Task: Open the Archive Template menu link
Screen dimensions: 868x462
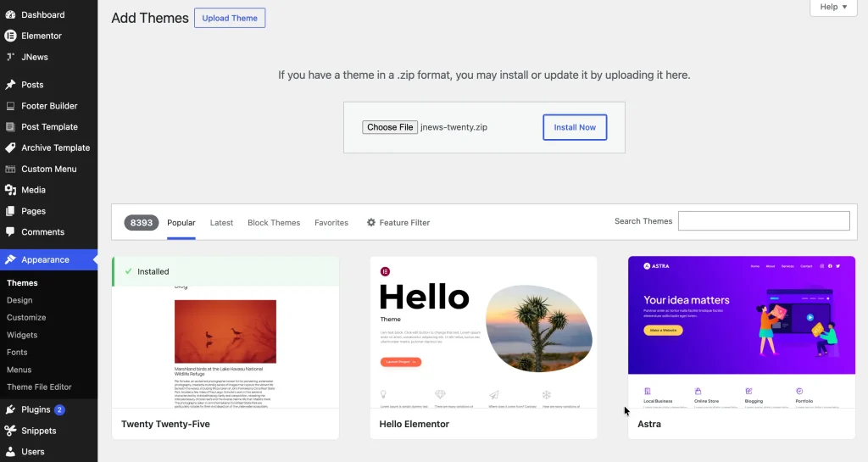Action: pos(55,148)
